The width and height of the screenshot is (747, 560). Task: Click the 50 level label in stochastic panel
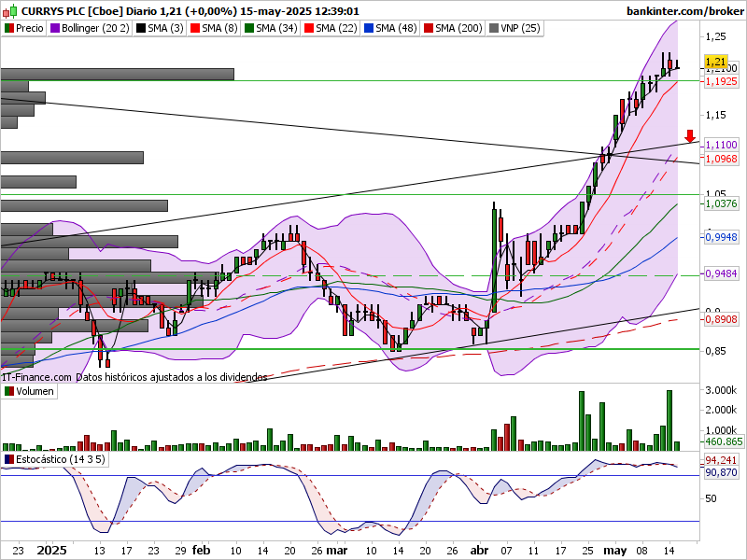pyautogui.click(x=711, y=498)
